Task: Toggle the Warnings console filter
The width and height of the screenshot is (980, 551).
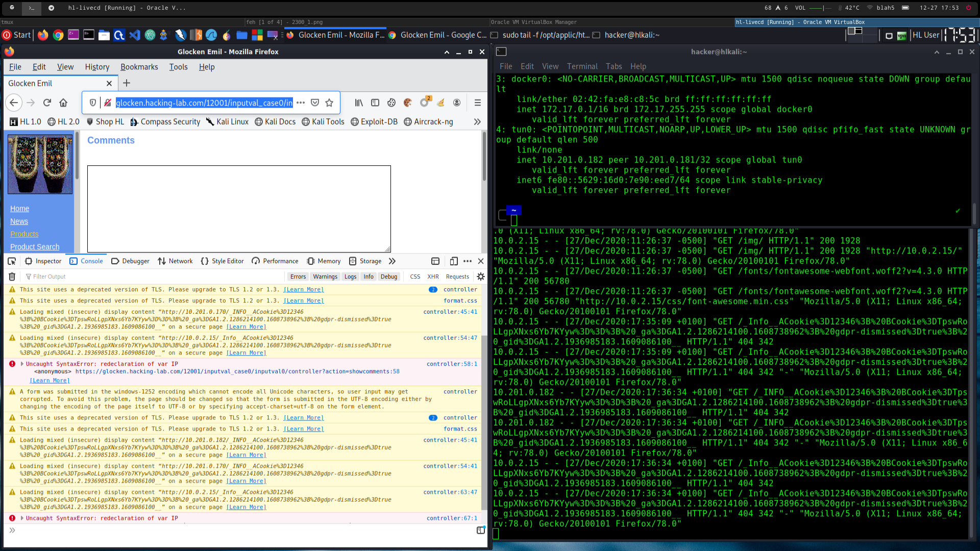Action: point(325,277)
